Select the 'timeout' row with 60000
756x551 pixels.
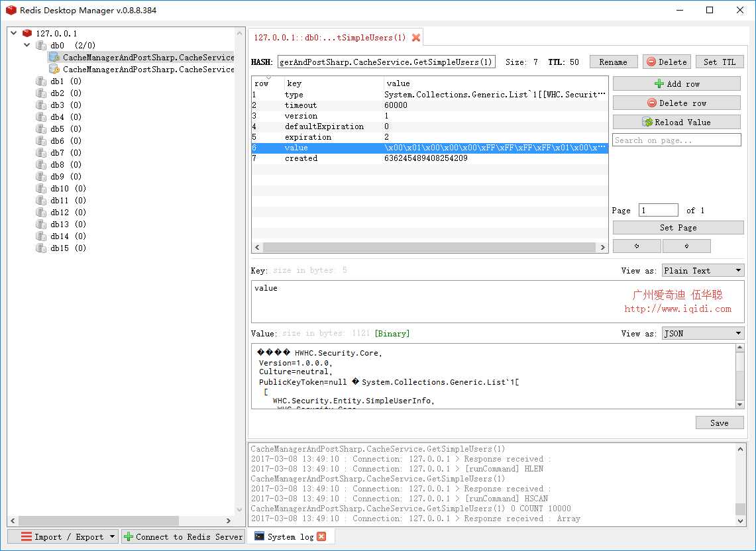point(429,105)
